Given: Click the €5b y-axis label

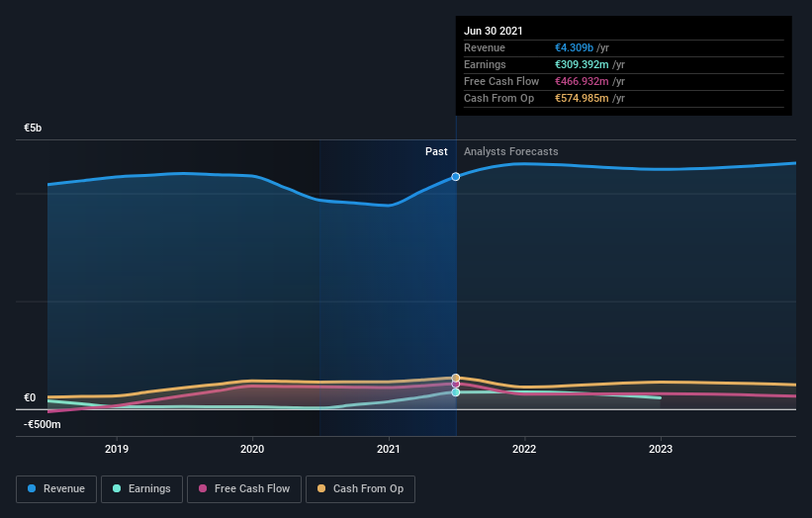Looking at the screenshot, I should pyautogui.click(x=33, y=128).
